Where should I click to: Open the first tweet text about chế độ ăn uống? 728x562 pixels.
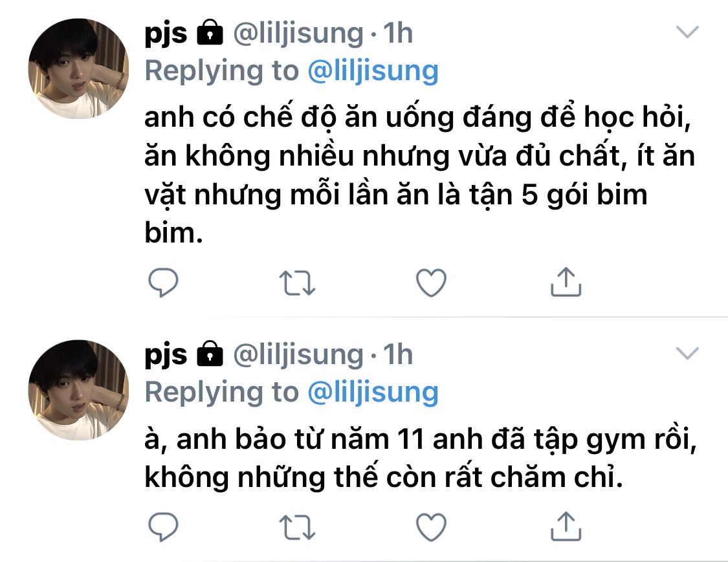[420, 175]
